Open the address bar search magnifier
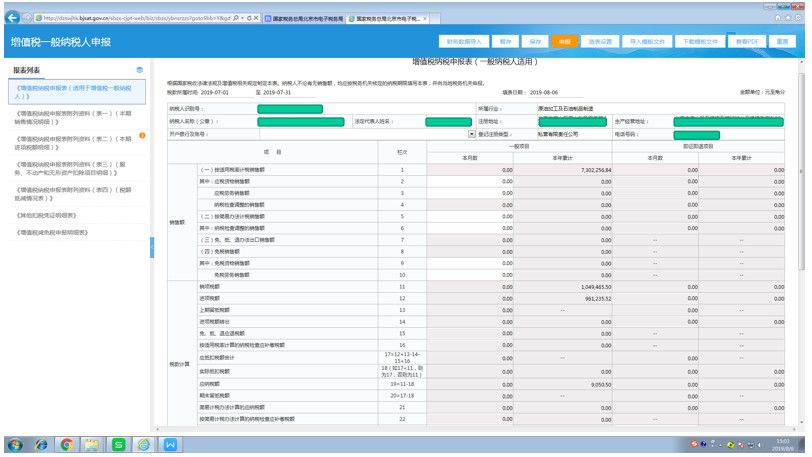812x457 pixels. [x=236, y=18]
